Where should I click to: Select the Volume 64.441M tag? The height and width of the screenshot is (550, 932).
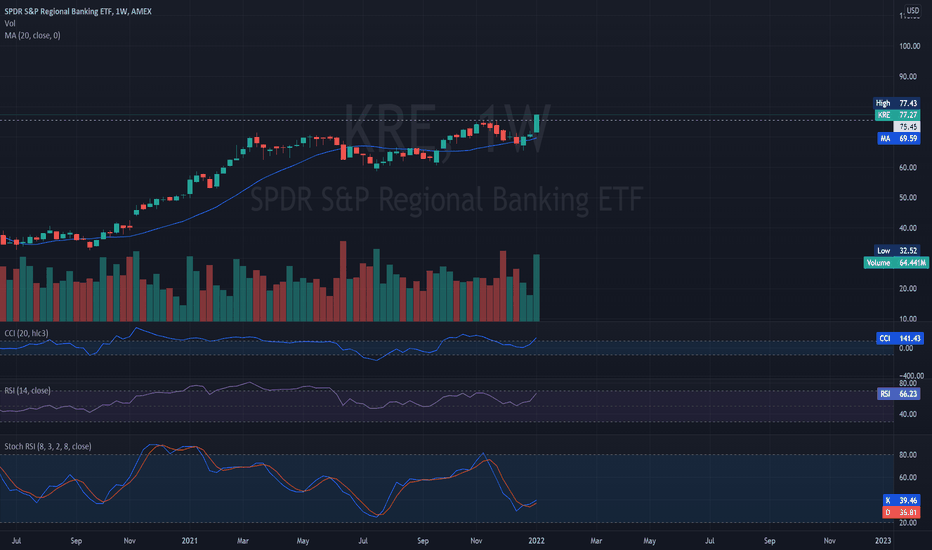coord(896,262)
